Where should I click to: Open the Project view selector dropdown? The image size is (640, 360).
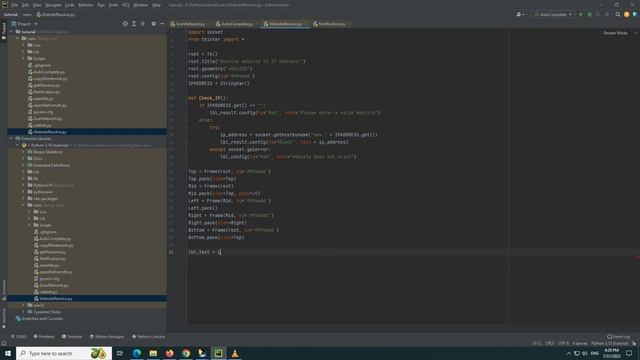(24, 24)
